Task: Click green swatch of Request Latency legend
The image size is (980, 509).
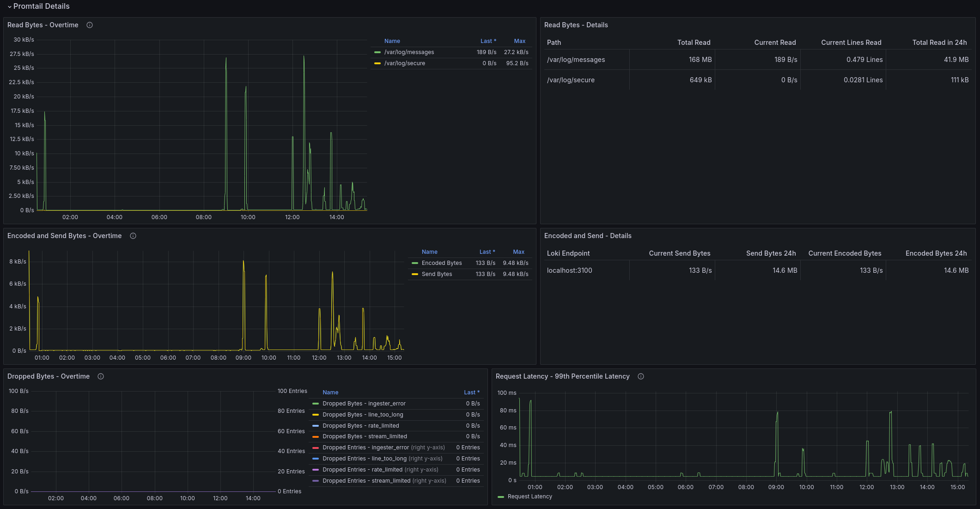Action: pyautogui.click(x=501, y=497)
